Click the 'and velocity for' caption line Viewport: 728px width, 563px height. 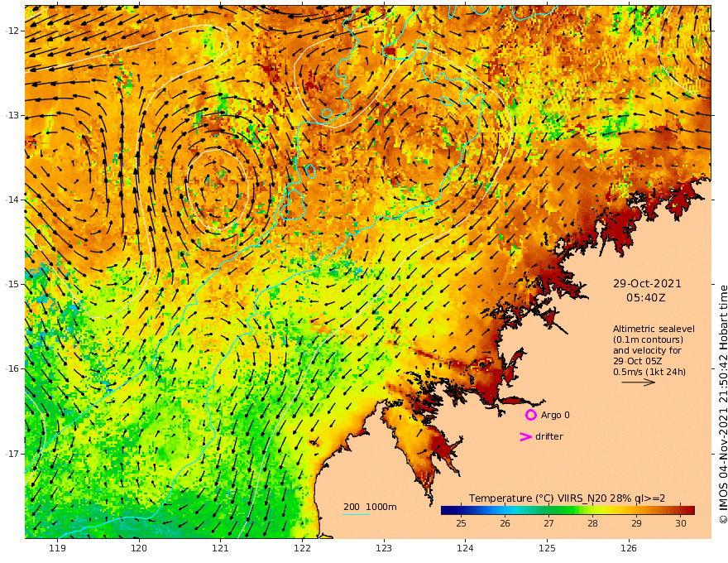(647, 350)
